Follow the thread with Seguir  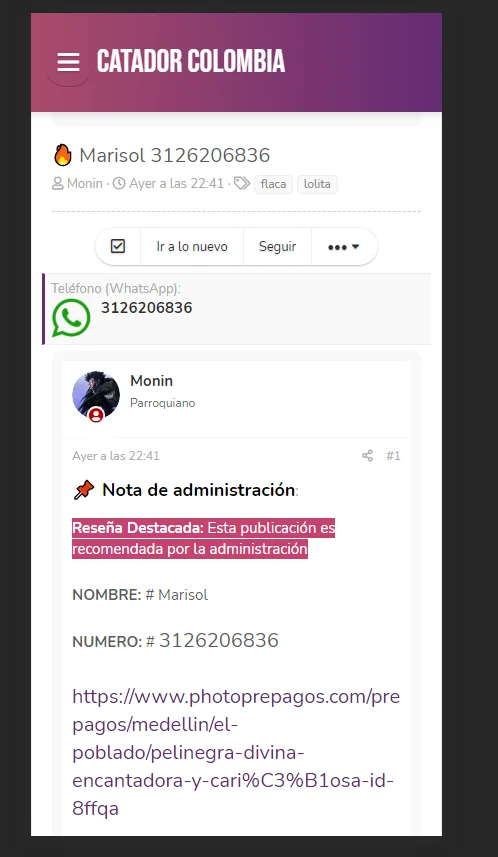coord(277,247)
